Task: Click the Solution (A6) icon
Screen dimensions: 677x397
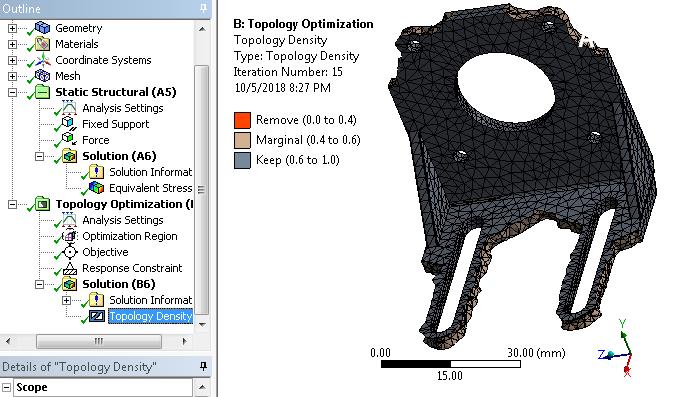Action: pyautogui.click(x=69, y=156)
